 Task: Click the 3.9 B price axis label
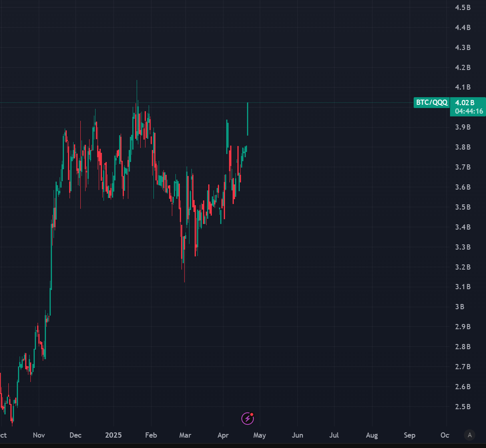tap(463, 127)
